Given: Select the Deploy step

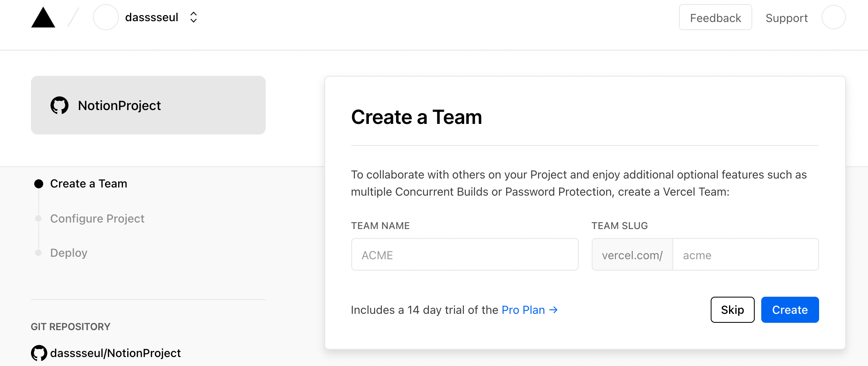Looking at the screenshot, I should coord(68,253).
